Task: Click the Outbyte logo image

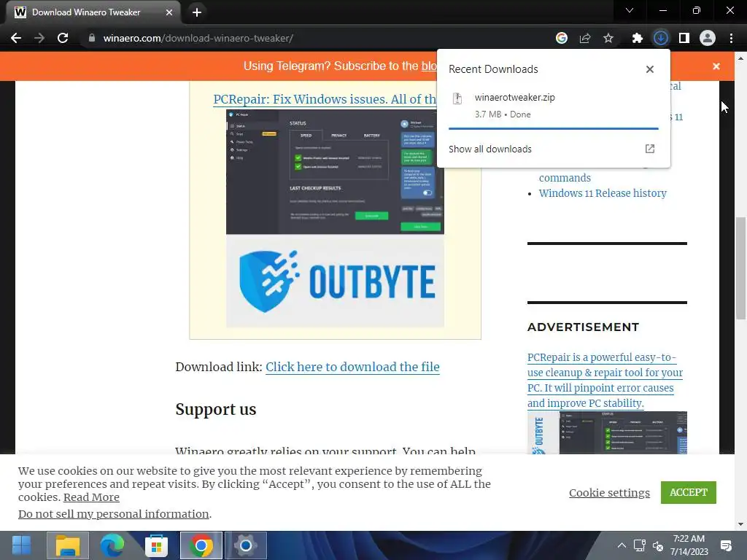Action: point(335,281)
